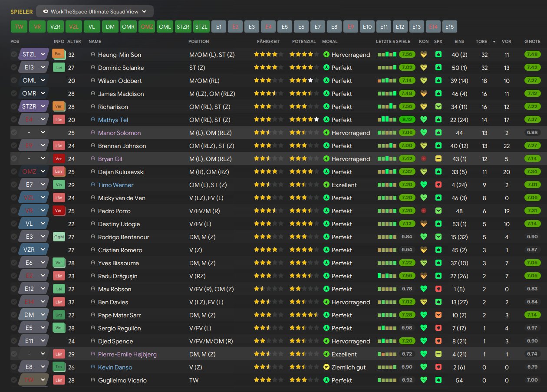Click the Lei info badge for Dominic Solanke
Screen dimensions: 547x392
tap(58, 67)
